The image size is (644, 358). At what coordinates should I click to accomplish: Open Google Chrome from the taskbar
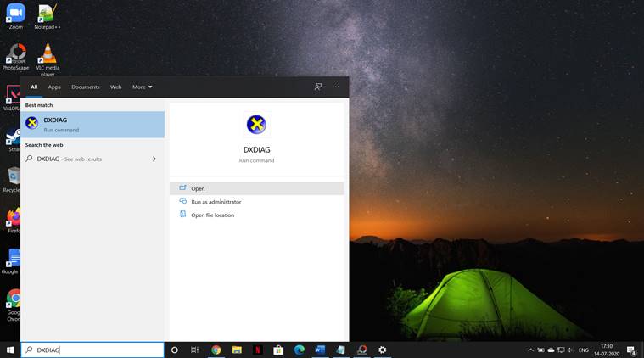coord(216,350)
